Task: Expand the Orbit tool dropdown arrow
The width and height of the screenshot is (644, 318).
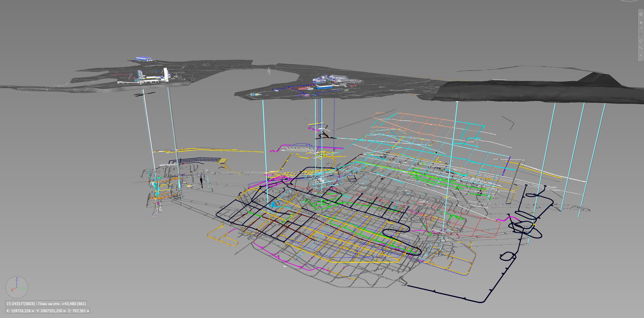Action: (x=641, y=38)
